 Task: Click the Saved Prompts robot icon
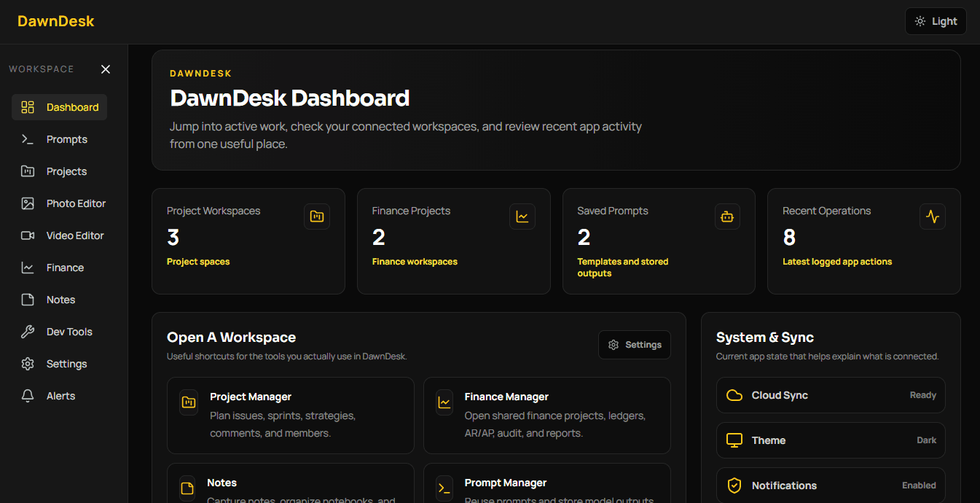(727, 217)
